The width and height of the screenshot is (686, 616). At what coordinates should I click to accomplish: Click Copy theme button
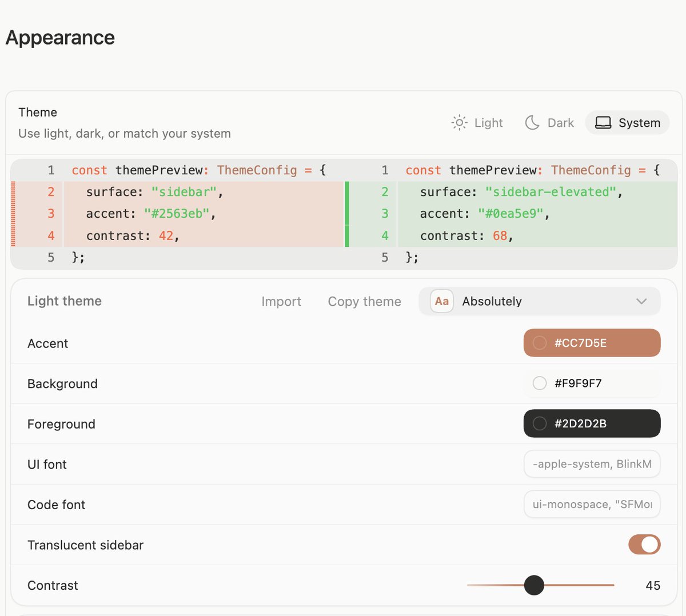point(365,301)
